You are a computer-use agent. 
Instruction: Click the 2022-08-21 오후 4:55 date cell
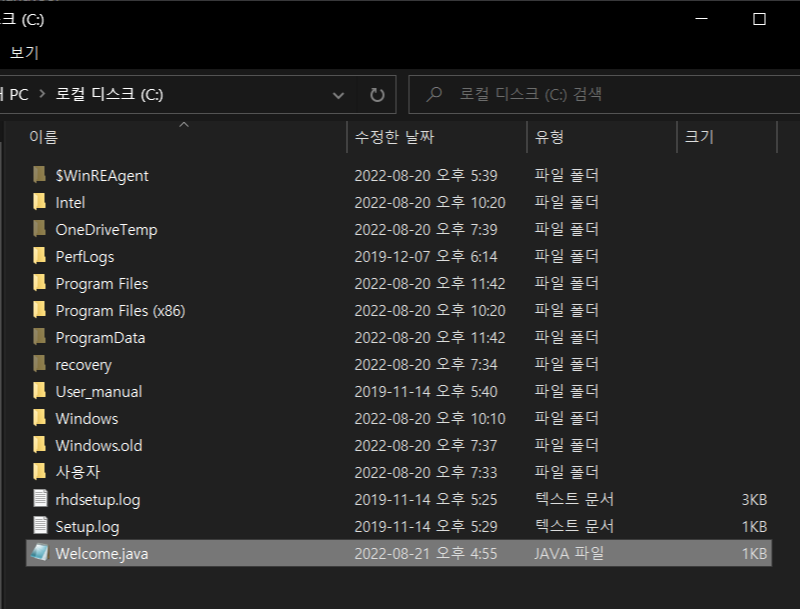pyautogui.click(x=426, y=553)
